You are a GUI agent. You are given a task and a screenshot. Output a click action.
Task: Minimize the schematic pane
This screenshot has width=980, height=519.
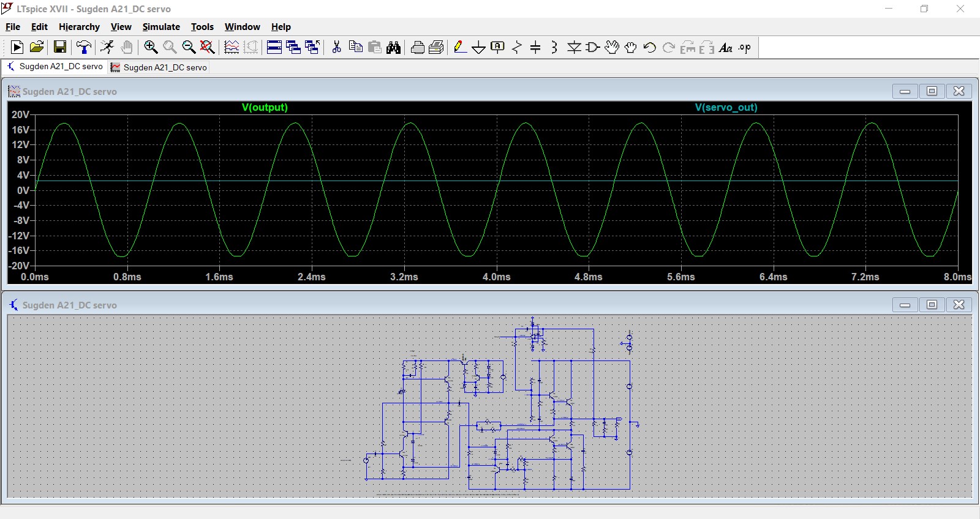905,305
